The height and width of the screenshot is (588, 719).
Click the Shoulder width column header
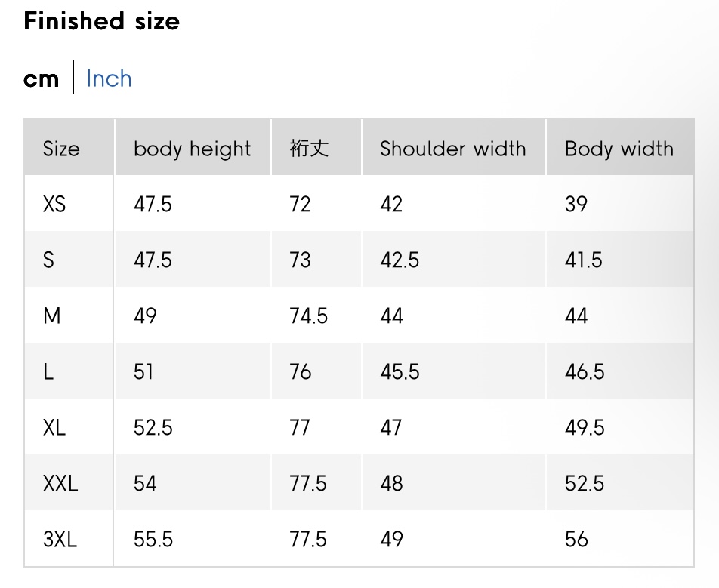point(452,149)
